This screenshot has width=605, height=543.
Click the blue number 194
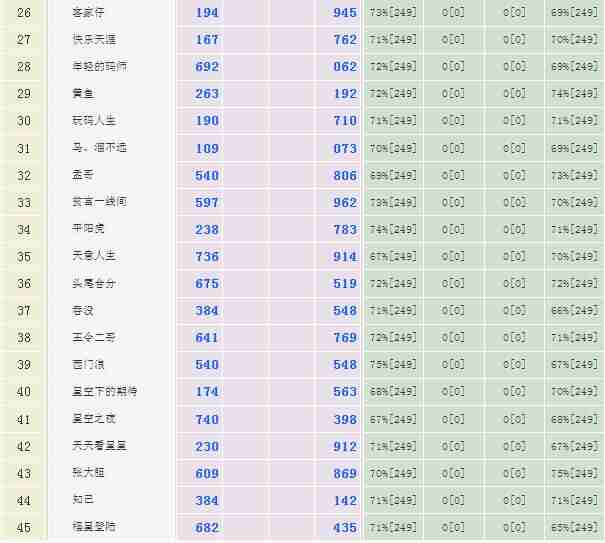click(x=207, y=13)
